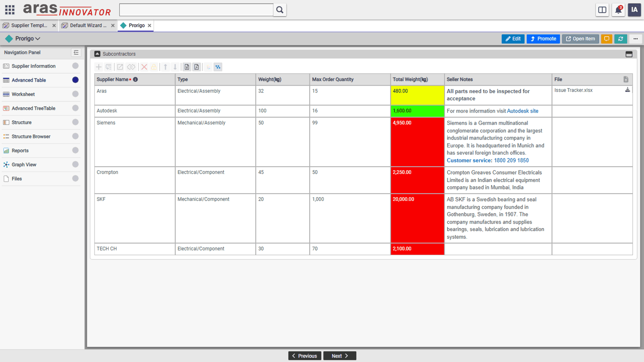This screenshot has height=362, width=644.
Task: Click the Previous button
Action: click(305, 356)
